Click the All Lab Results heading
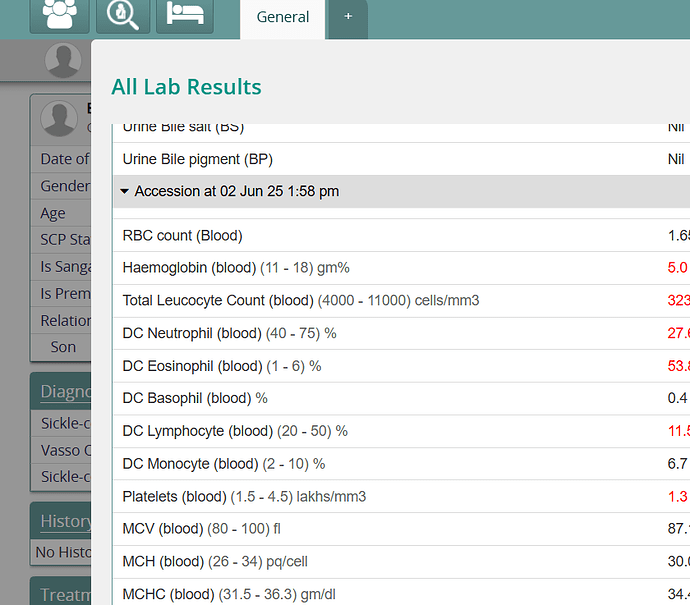The height and width of the screenshot is (605, 690). [x=186, y=87]
